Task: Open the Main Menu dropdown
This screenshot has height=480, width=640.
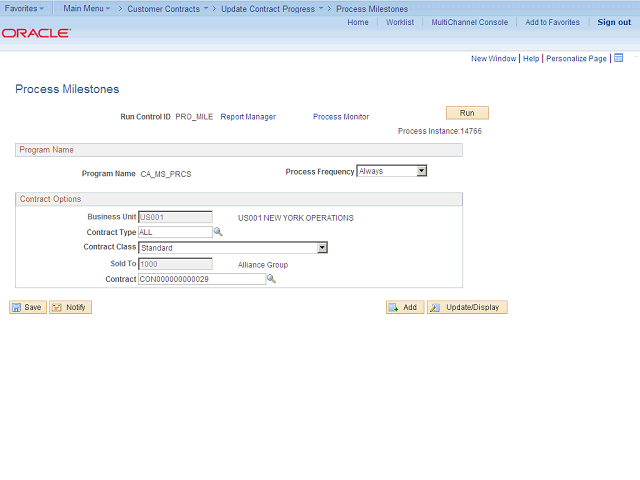Action: point(86,8)
